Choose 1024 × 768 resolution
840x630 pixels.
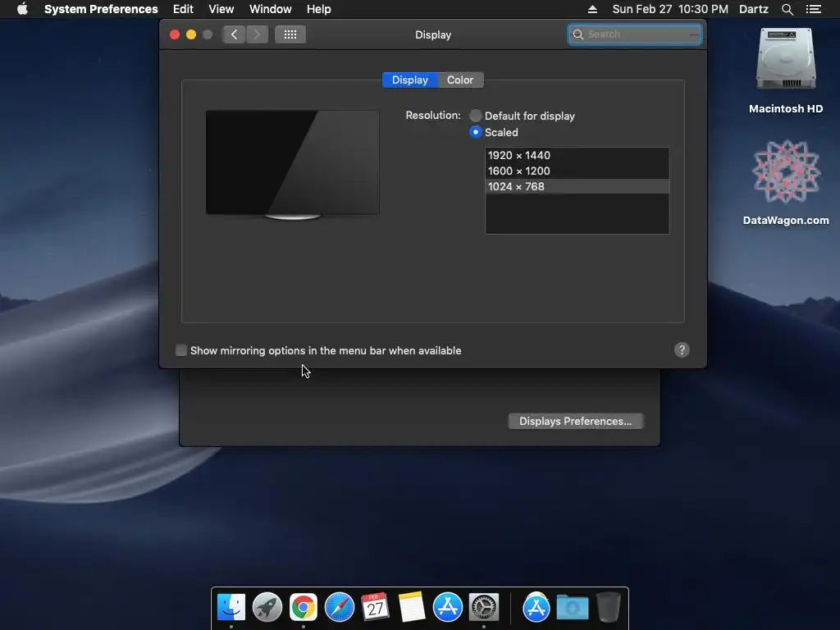click(x=577, y=186)
